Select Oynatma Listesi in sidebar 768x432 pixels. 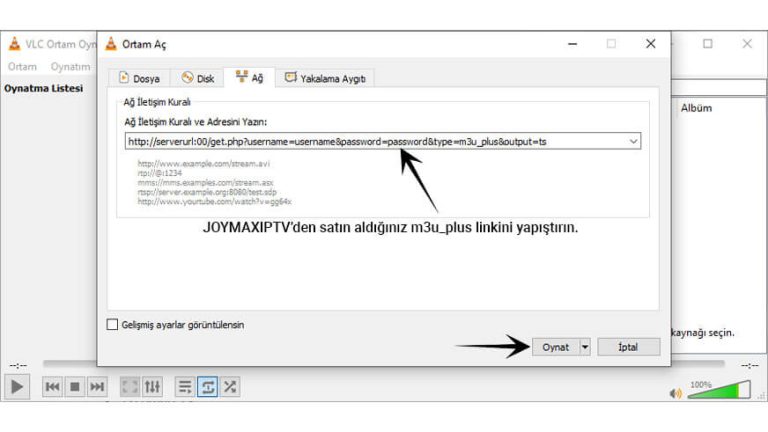point(44,88)
